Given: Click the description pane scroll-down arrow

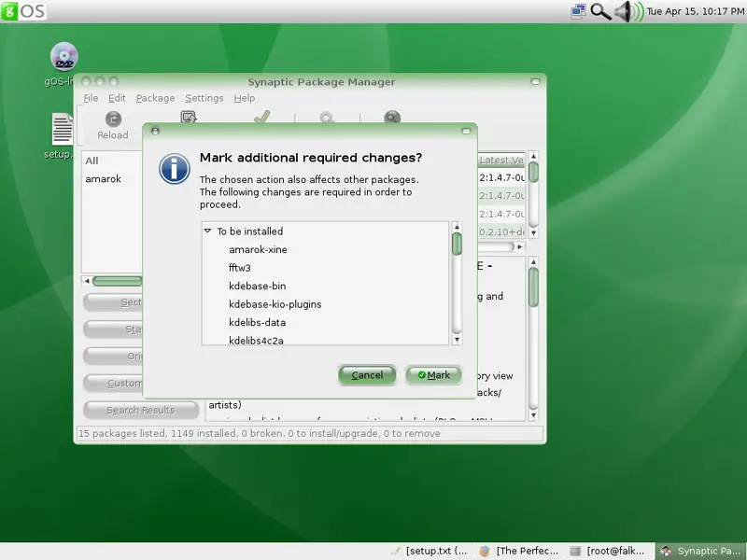Looking at the screenshot, I should 533,415.
